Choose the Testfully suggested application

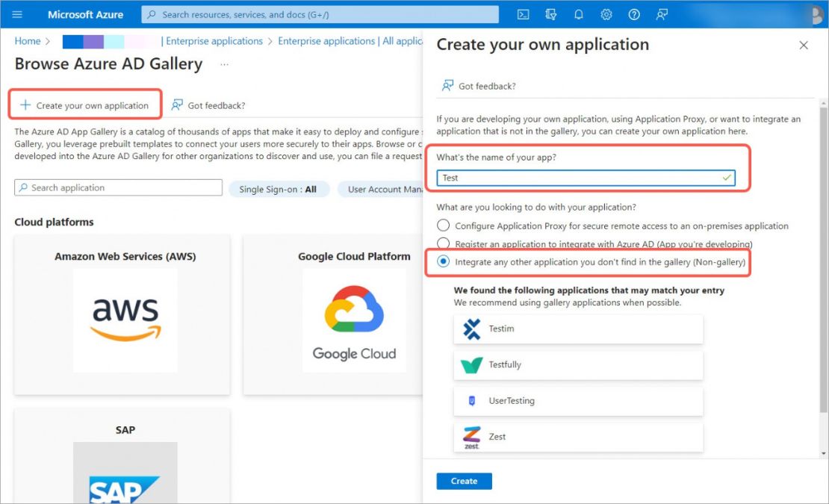tap(578, 364)
